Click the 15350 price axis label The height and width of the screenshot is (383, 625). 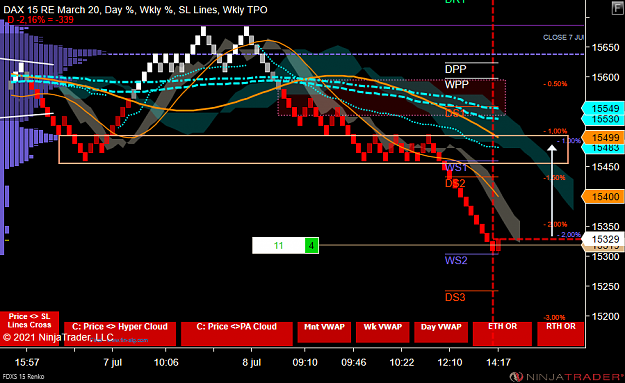pos(605,227)
